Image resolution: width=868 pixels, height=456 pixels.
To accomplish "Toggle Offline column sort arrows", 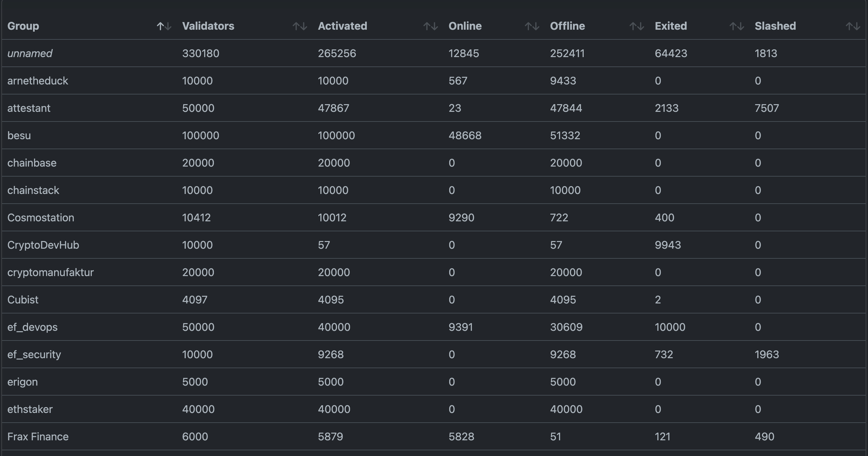I will coord(636,26).
